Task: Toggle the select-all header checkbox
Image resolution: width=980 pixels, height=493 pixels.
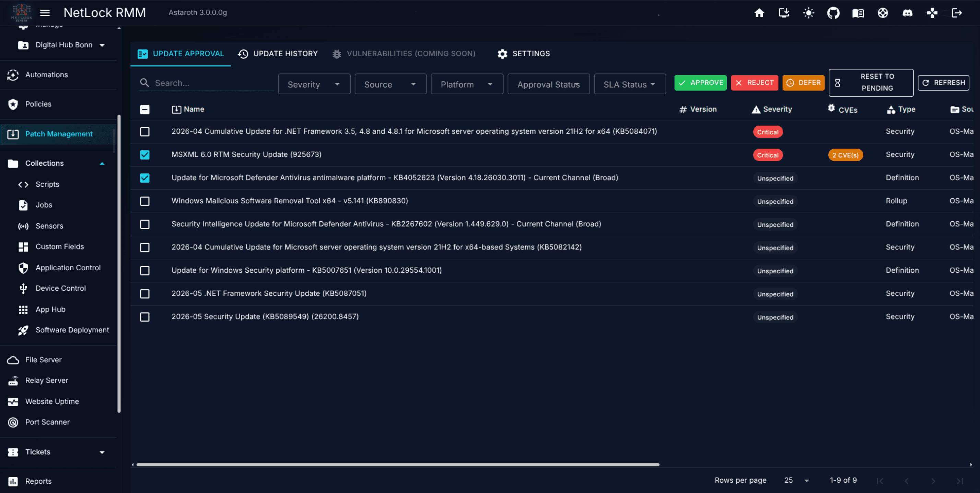Action: (x=144, y=109)
